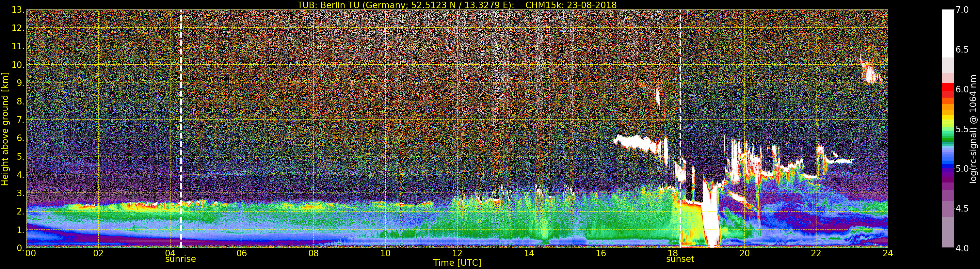Click the height tick label '7.'
The height and width of the screenshot is (269, 980).
tap(20, 120)
